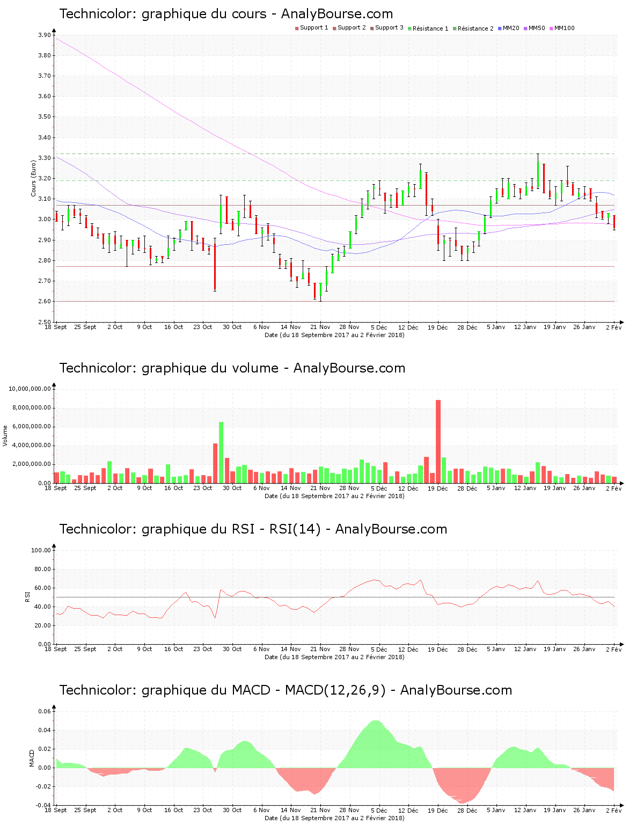Click the 0.04 MACD axis value
Screen dimensions: 644x832
click(x=45, y=730)
